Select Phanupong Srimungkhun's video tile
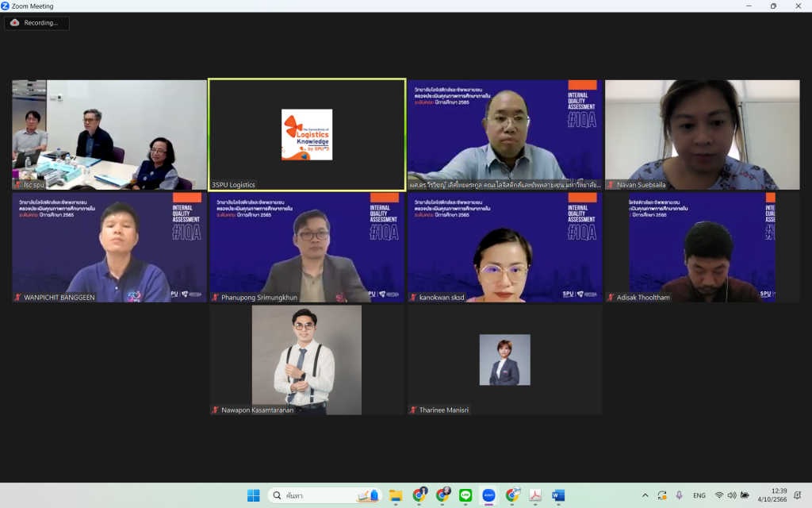812x508 pixels. (307, 248)
